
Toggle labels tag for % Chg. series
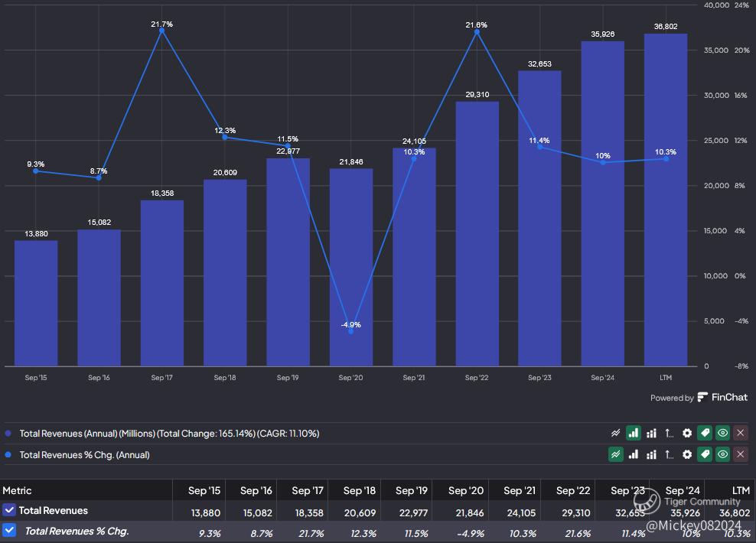pos(705,454)
